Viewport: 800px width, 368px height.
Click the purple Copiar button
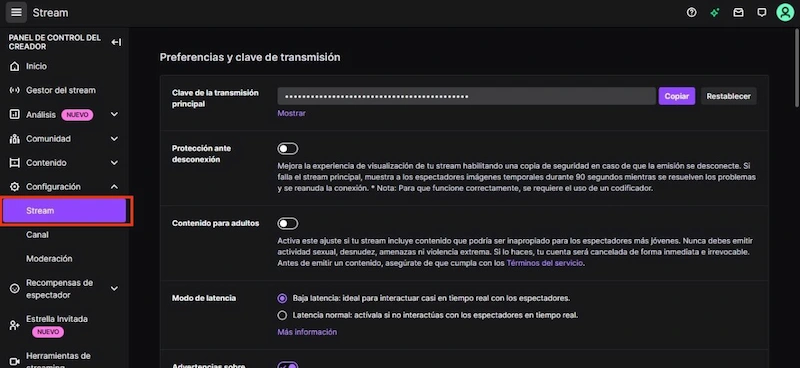coord(677,96)
